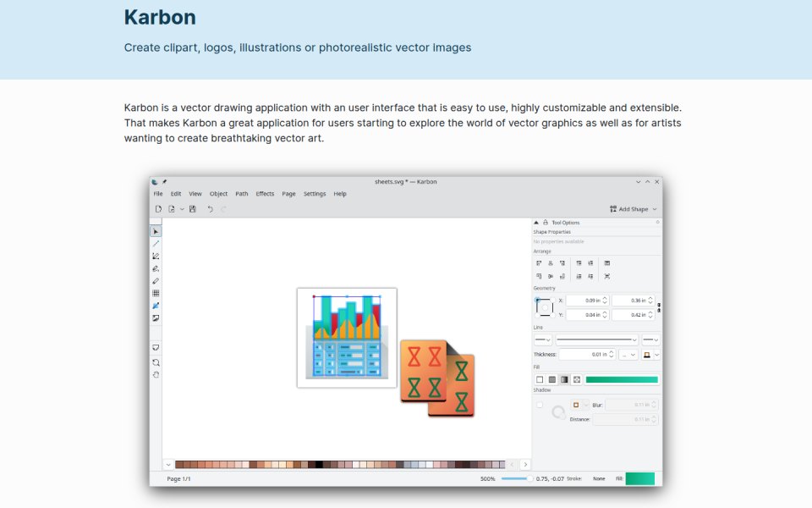812x508 pixels.
Task: Click the zoom magnifier tool
Action: click(x=156, y=362)
